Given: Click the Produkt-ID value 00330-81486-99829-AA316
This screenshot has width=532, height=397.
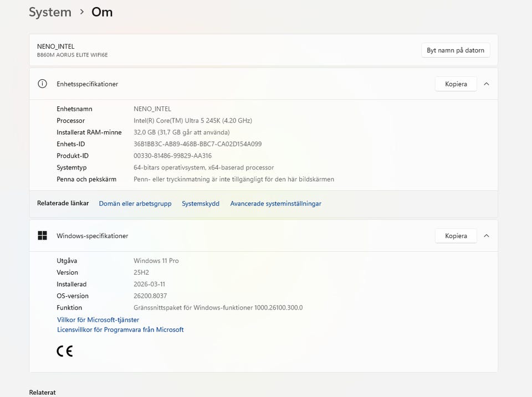Looking at the screenshot, I should pyautogui.click(x=172, y=156).
